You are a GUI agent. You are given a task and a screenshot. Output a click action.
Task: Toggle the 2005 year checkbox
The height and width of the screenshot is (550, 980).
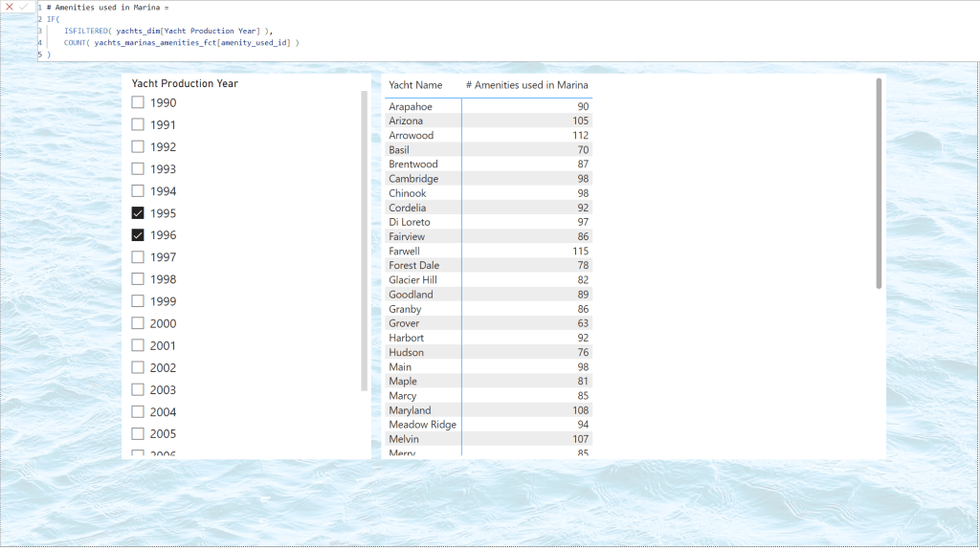click(138, 433)
